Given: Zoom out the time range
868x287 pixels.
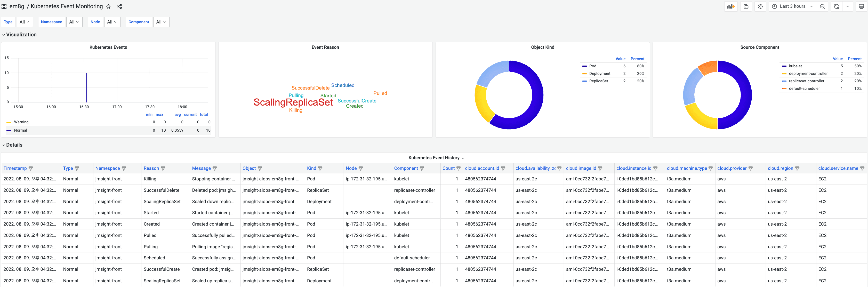Looking at the screenshot, I should (822, 6).
